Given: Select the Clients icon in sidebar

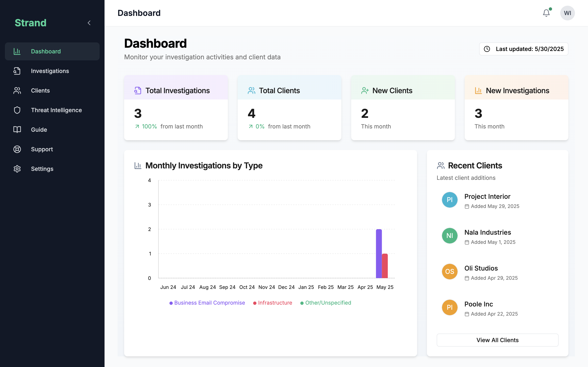Looking at the screenshot, I should 17,90.
